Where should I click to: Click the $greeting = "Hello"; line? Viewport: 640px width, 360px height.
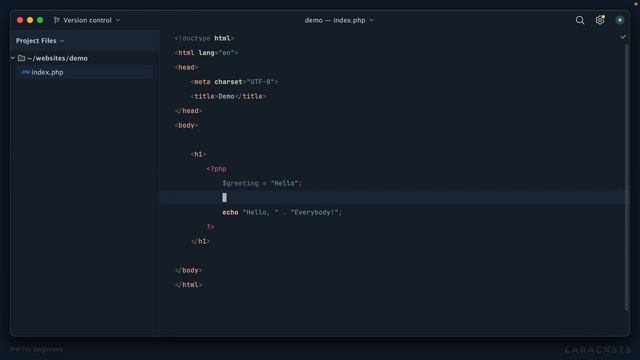pos(262,183)
